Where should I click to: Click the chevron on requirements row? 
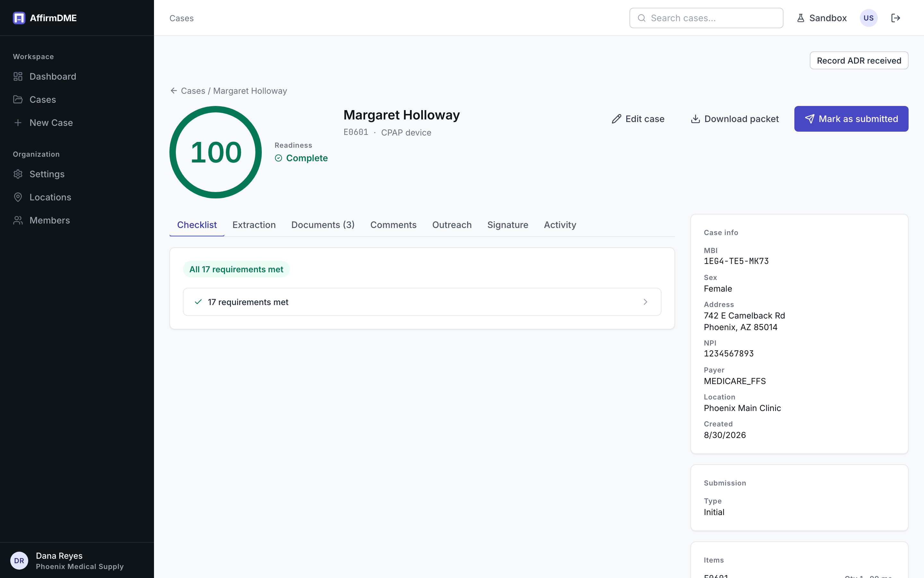pos(645,302)
